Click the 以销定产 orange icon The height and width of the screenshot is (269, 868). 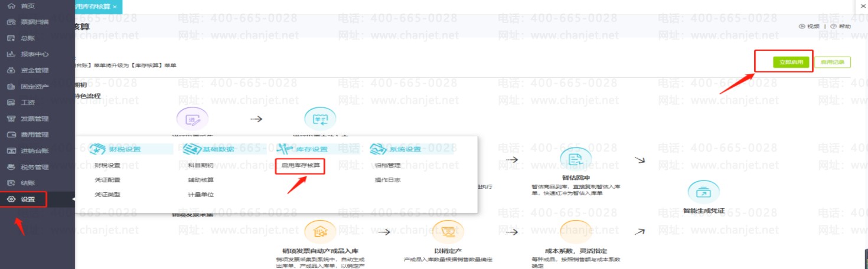tap(448, 232)
